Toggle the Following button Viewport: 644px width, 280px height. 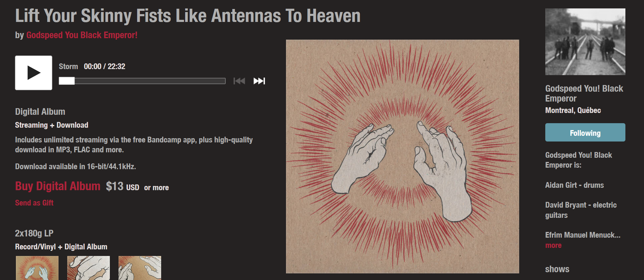click(x=585, y=132)
